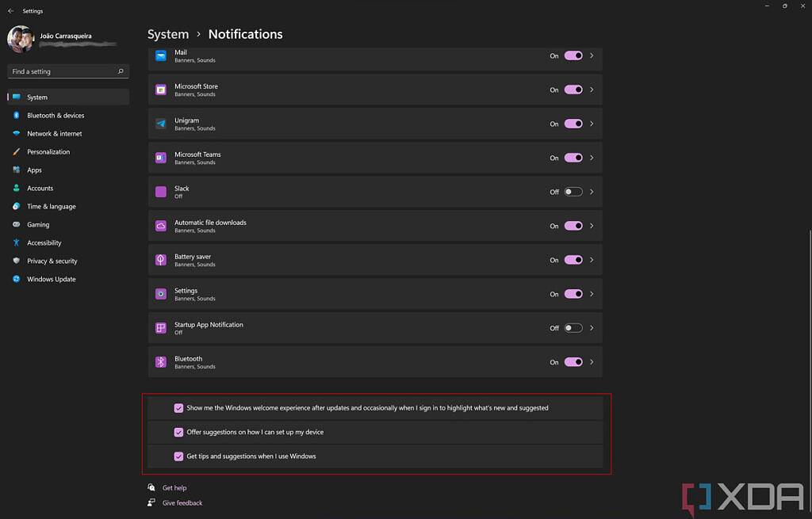The height and width of the screenshot is (519, 812).
Task: Click the search magnifier icon in sidebar
Action: click(121, 71)
